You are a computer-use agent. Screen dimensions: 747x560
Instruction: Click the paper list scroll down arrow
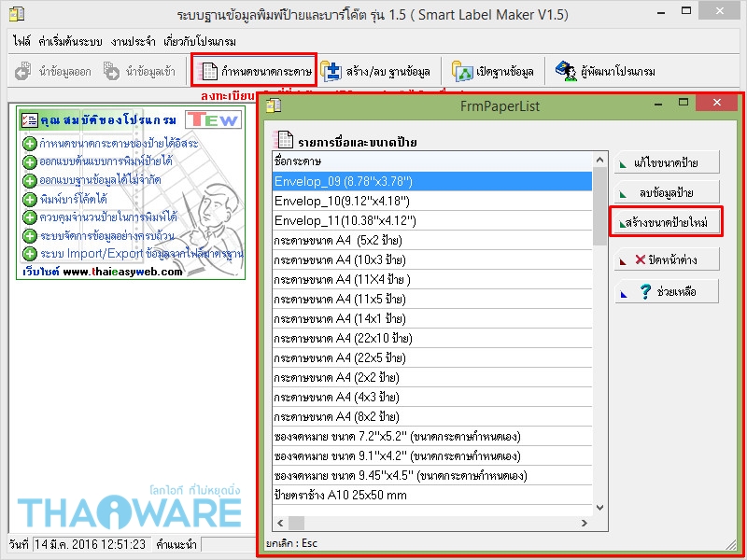tap(599, 508)
